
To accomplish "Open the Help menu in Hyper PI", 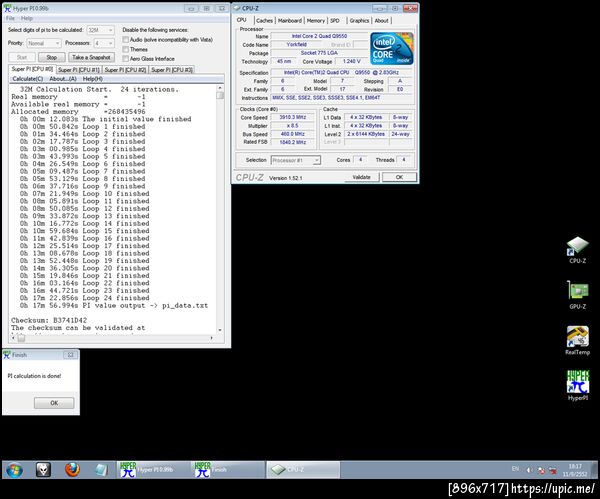I will click(x=26, y=18).
